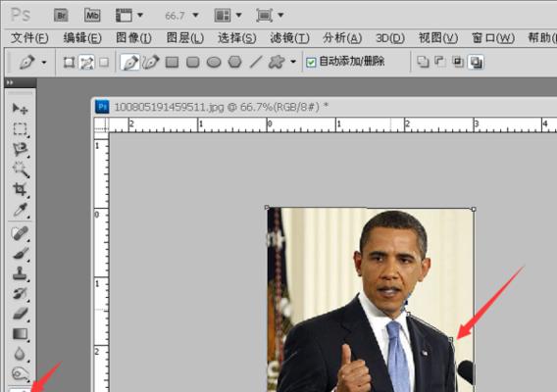Select the Clone Stamp tool
557x392 pixels.
[20, 273]
